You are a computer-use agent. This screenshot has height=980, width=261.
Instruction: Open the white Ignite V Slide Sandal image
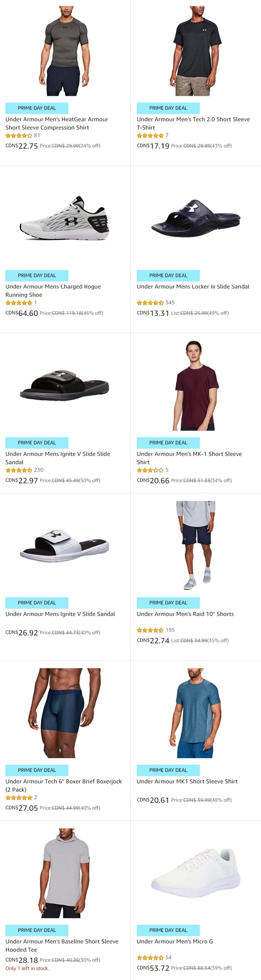(65, 545)
